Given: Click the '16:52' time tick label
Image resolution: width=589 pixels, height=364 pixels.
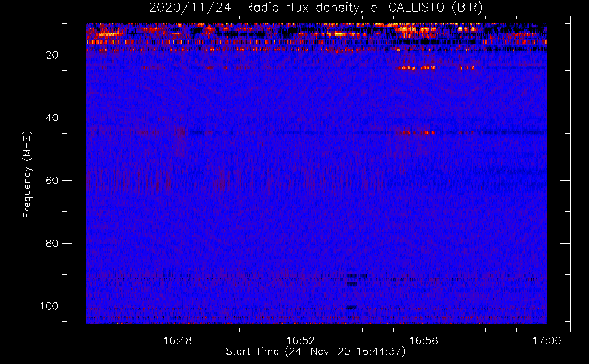Looking at the screenshot, I should click(x=301, y=341).
